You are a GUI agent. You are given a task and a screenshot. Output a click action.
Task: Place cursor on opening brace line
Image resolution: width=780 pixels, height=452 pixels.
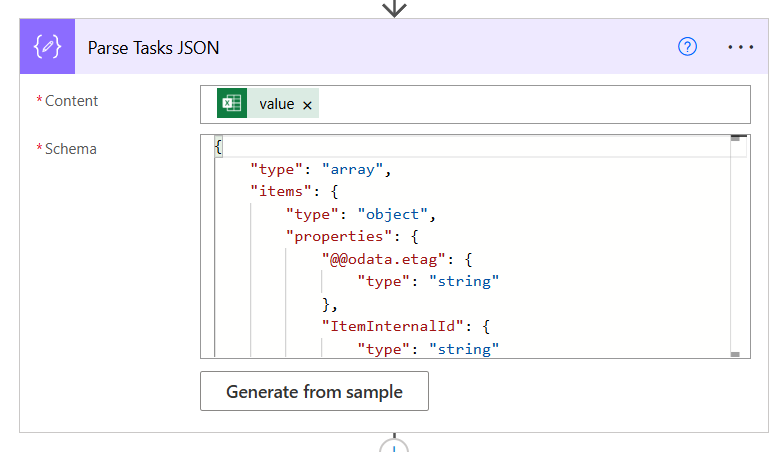400,147
